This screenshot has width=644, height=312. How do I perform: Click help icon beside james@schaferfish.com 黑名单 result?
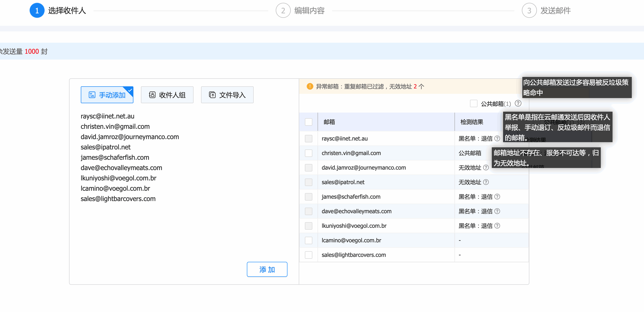(x=497, y=197)
